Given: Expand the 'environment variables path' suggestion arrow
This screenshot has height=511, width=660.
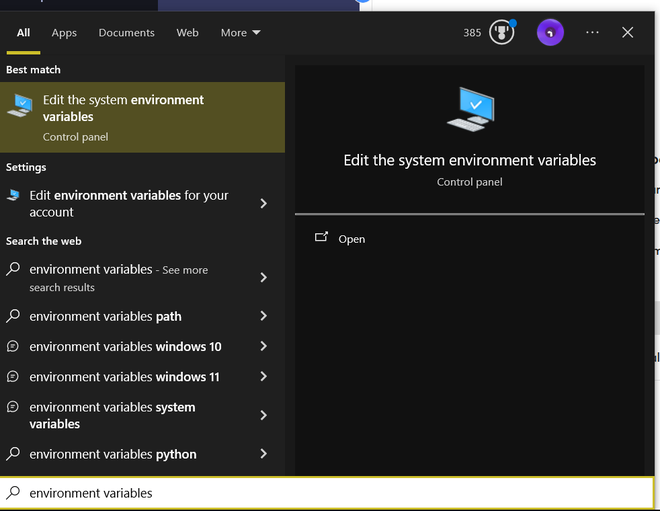Looking at the screenshot, I should [264, 316].
